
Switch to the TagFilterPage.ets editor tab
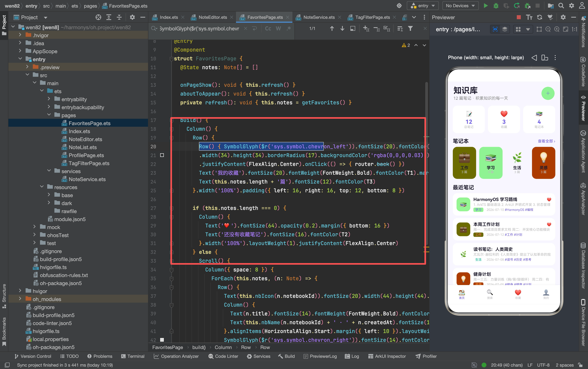coord(372,17)
